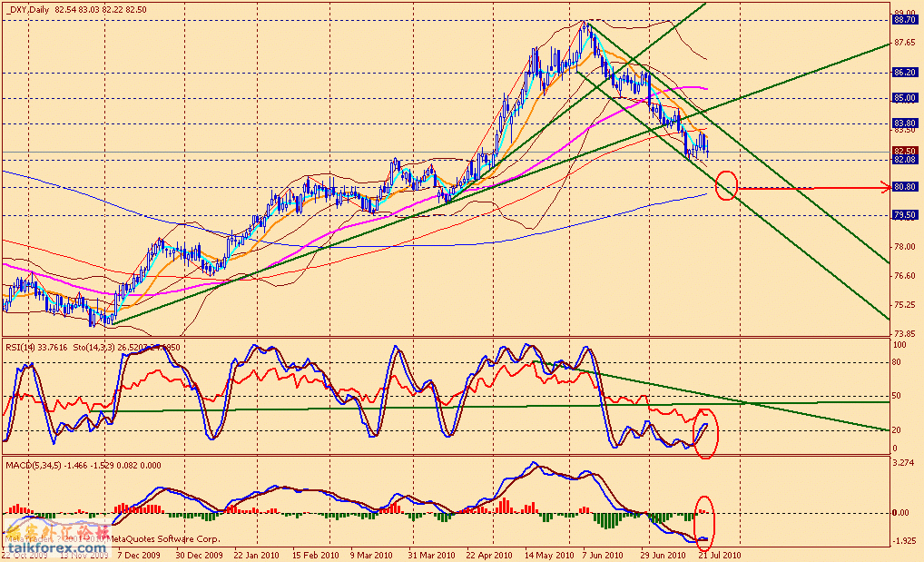Click the 78.00 price scale value
The height and width of the screenshot is (562, 924).
point(904,247)
